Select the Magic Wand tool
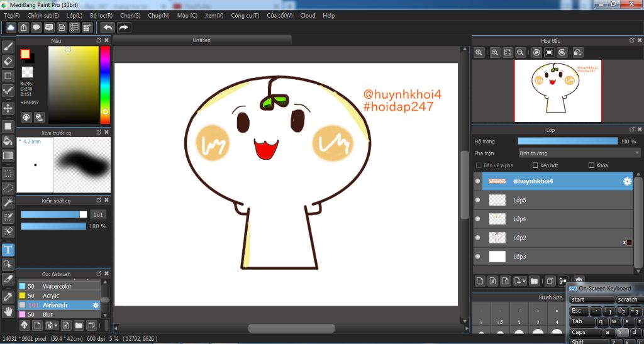Viewport: 644px width, 344px height. pos(8,203)
